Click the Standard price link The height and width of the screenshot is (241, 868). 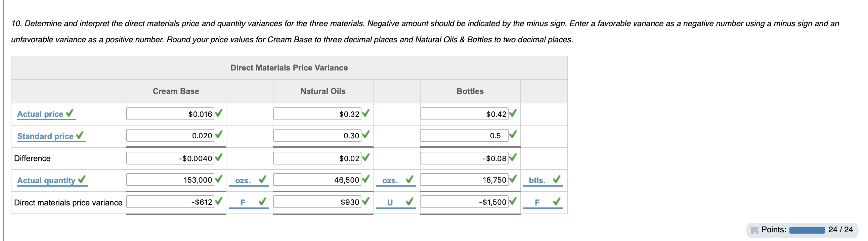(45, 136)
